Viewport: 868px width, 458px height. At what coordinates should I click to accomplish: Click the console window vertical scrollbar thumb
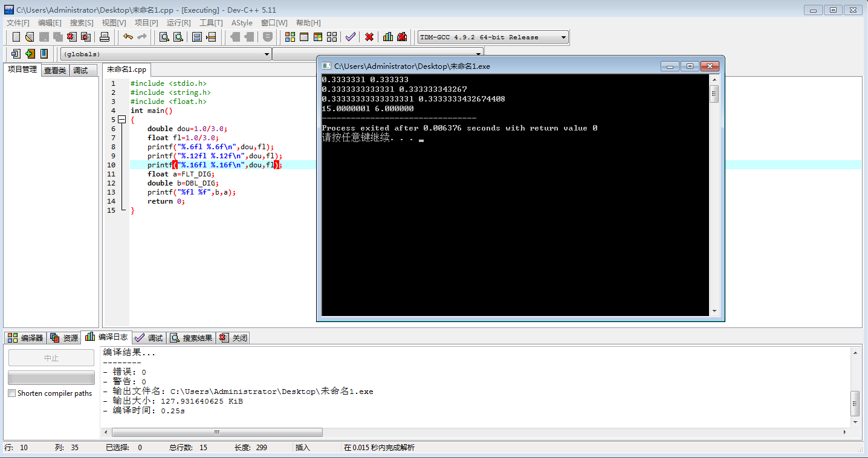click(x=714, y=94)
